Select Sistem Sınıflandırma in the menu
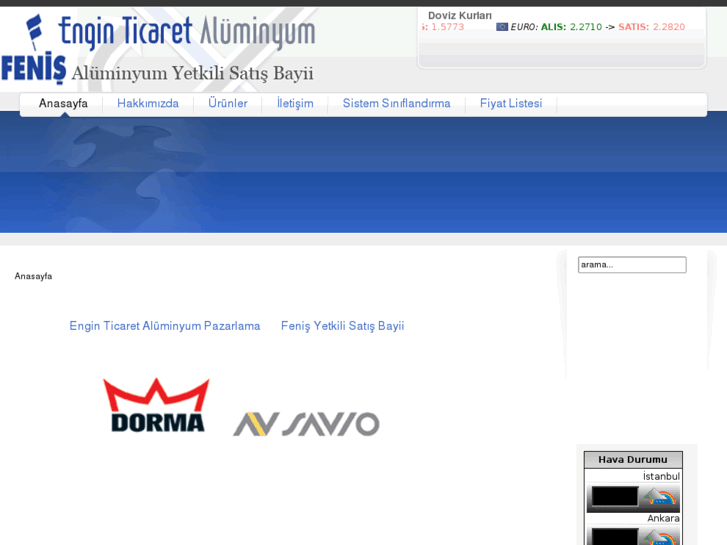 (396, 103)
